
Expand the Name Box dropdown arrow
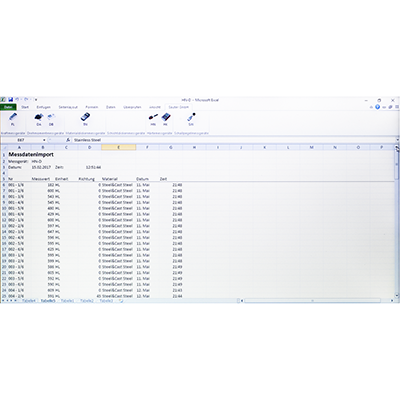tap(44, 140)
